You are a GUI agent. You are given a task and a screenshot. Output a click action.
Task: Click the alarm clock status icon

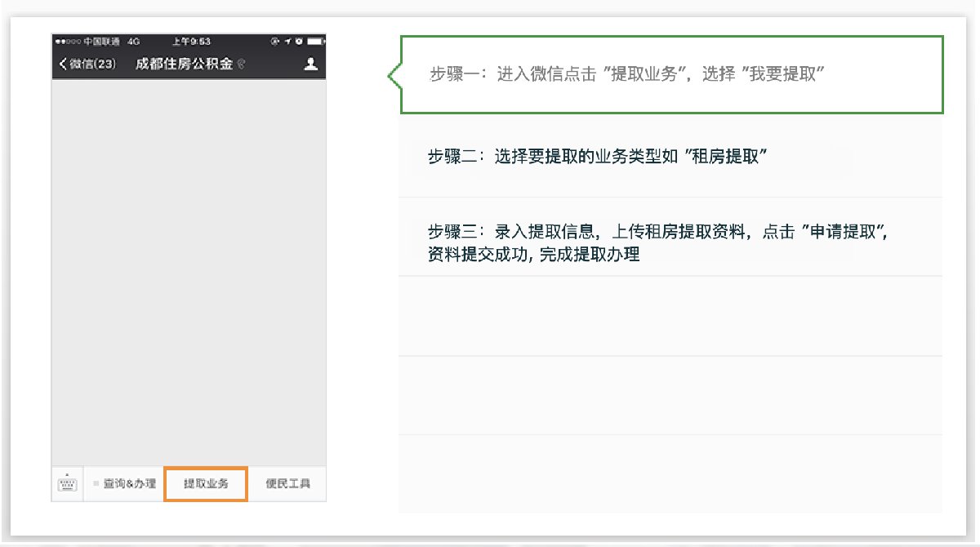coord(297,41)
